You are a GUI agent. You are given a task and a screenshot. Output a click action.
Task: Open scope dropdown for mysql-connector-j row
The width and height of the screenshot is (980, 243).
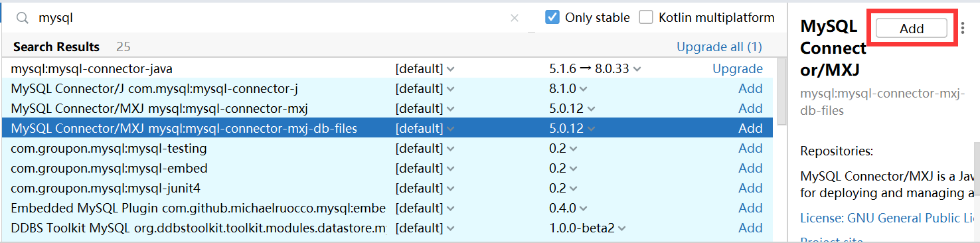425,88
